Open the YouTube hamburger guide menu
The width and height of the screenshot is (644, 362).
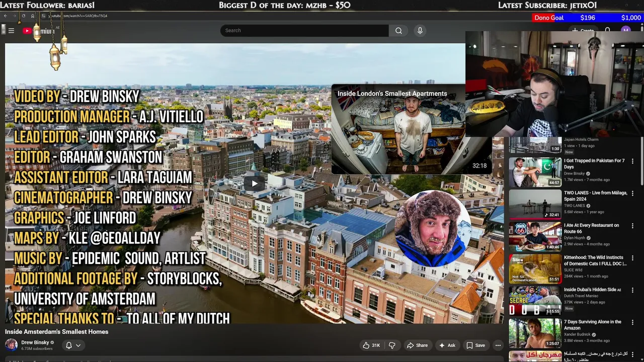point(11,31)
